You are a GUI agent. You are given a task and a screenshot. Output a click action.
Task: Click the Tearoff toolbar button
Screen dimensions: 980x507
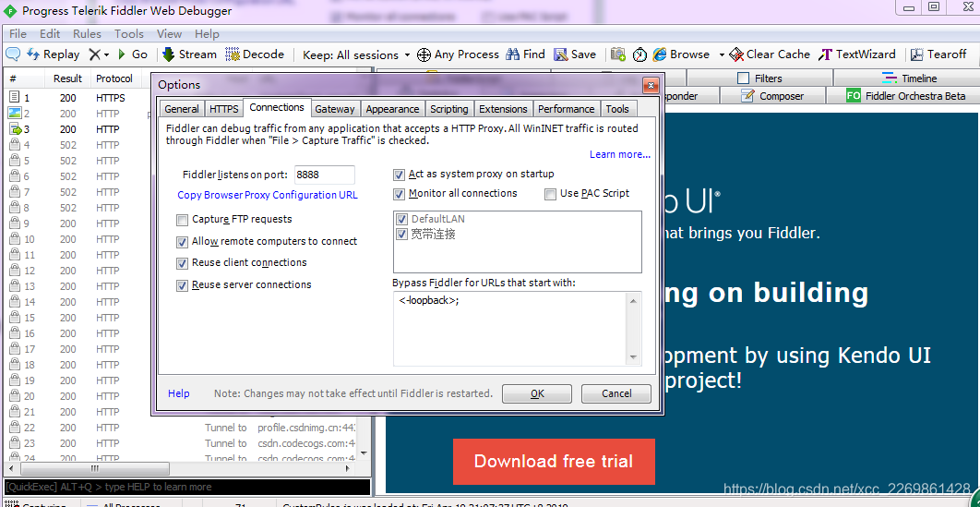(x=938, y=54)
